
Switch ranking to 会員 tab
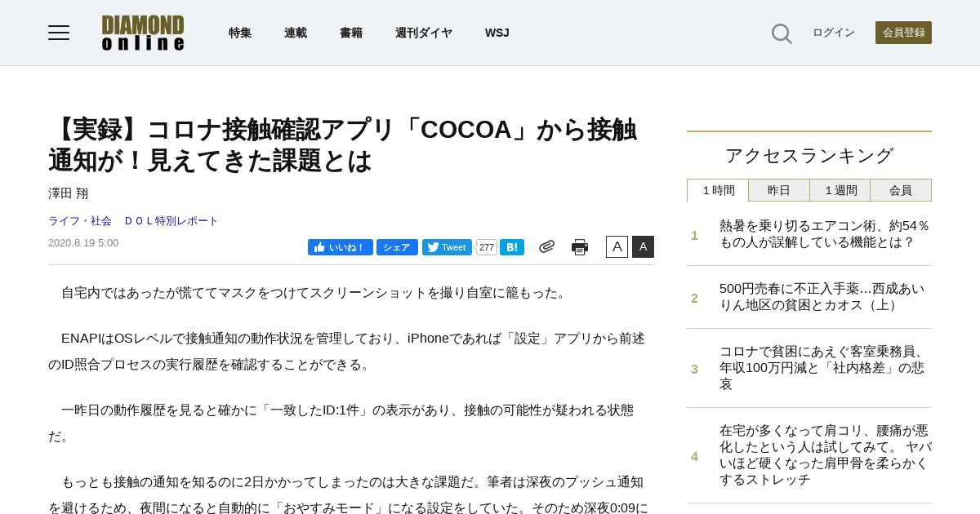pyautogui.click(x=901, y=190)
